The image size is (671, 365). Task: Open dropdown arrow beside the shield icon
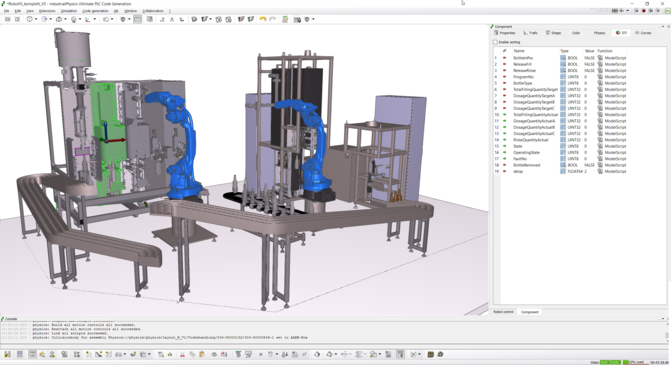[x=129, y=19]
